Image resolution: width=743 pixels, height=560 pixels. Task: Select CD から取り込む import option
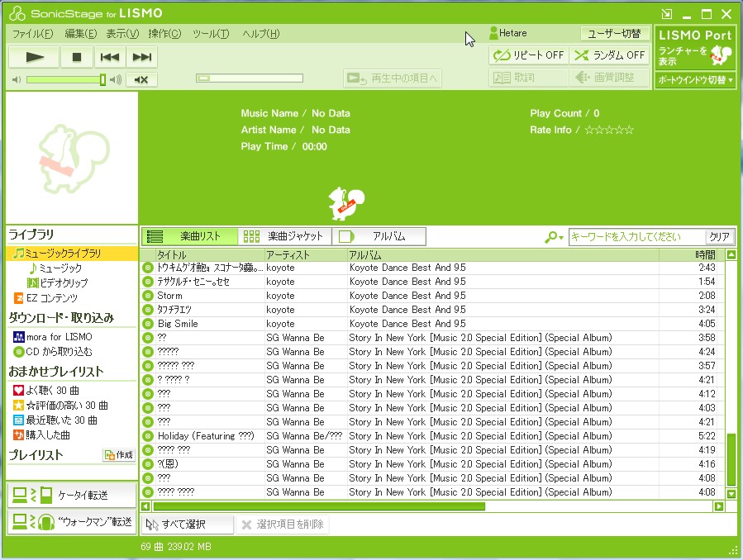53,352
